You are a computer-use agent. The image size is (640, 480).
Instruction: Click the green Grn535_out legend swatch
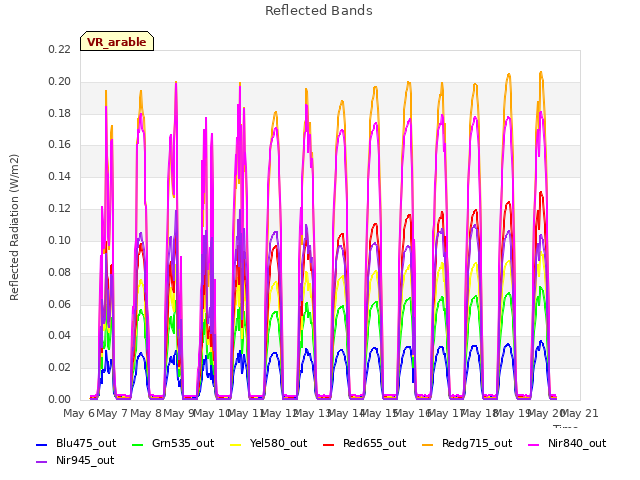[x=138, y=444]
